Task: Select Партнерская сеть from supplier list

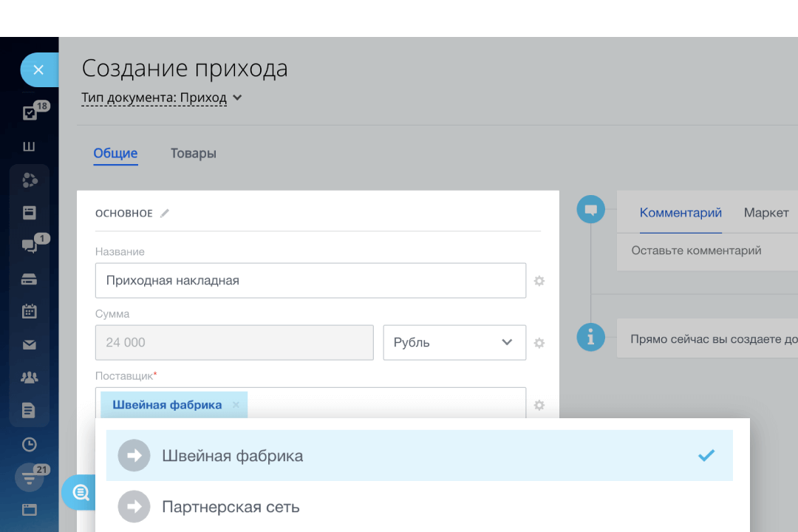Action: click(x=231, y=507)
